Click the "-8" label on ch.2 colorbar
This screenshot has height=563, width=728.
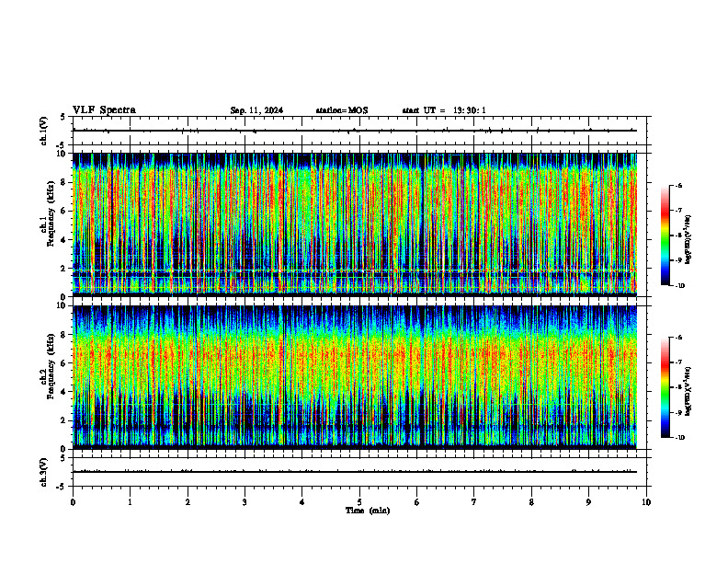coord(678,387)
